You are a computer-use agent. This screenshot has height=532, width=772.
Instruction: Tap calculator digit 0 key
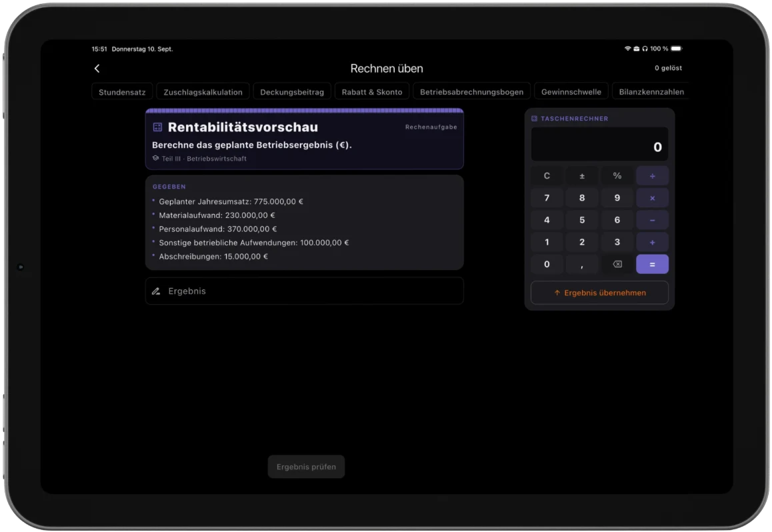pos(547,264)
